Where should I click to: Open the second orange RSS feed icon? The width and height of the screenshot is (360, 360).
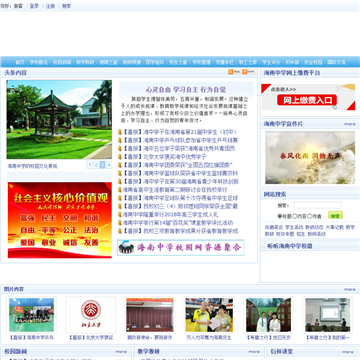tap(248, 72)
